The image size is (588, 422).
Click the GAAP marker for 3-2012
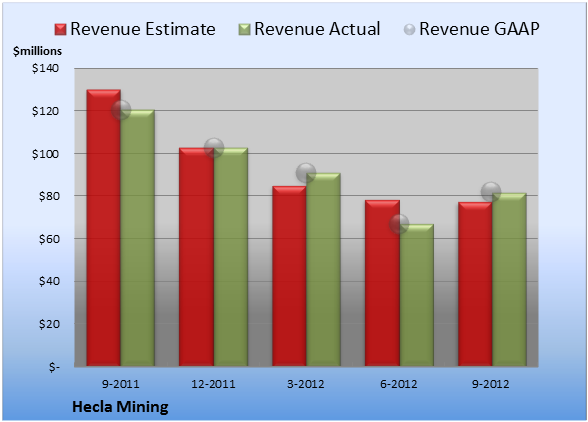[x=306, y=173]
